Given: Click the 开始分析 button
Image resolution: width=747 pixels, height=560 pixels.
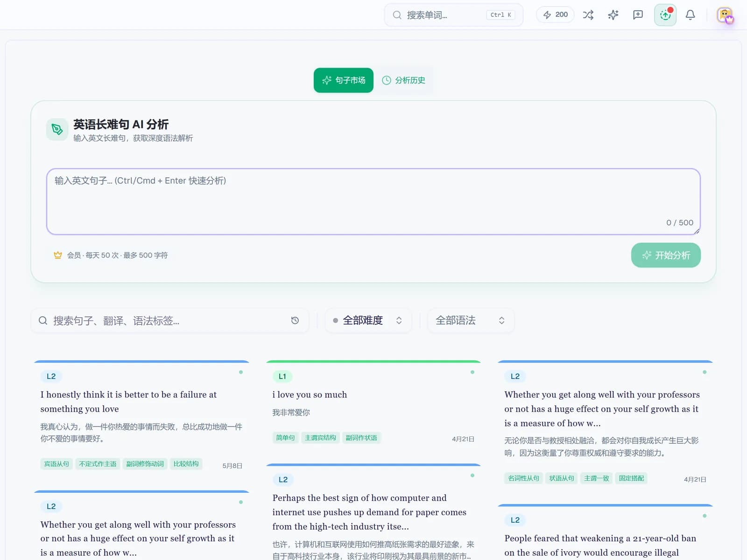Looking at the screenshot, I should click(x=666, y=255).
